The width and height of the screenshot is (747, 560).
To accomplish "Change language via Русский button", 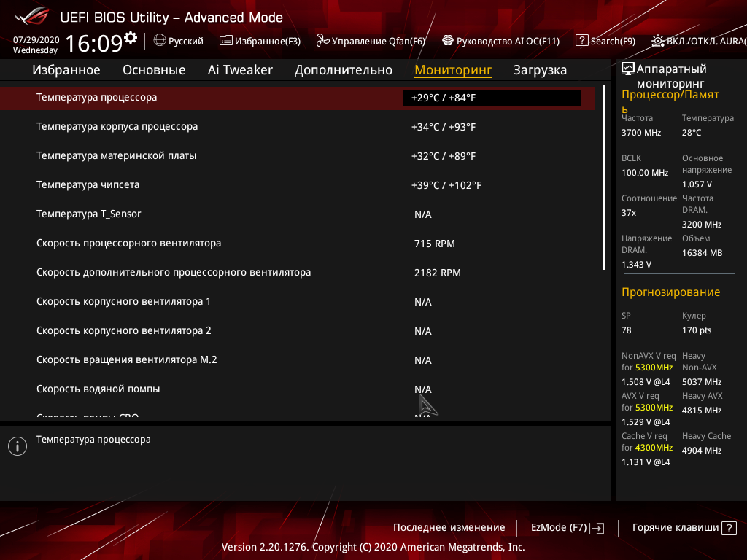I will point(178,41).
